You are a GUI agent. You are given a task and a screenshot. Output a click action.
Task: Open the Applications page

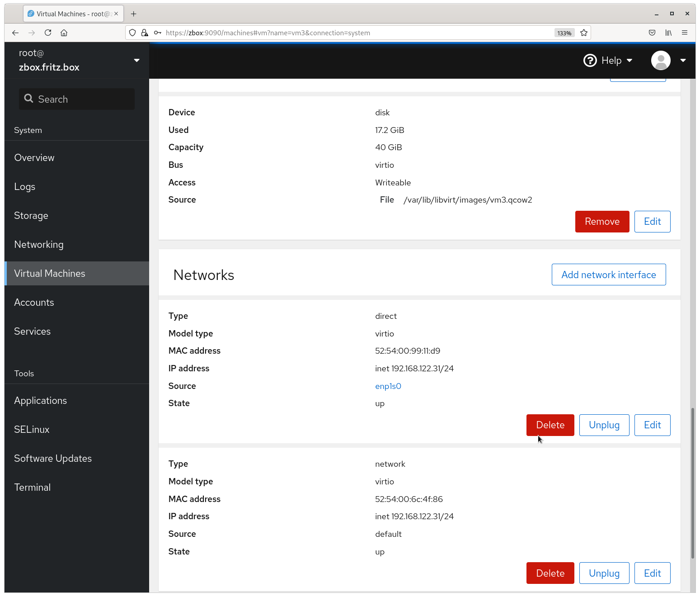click(77, 400)
